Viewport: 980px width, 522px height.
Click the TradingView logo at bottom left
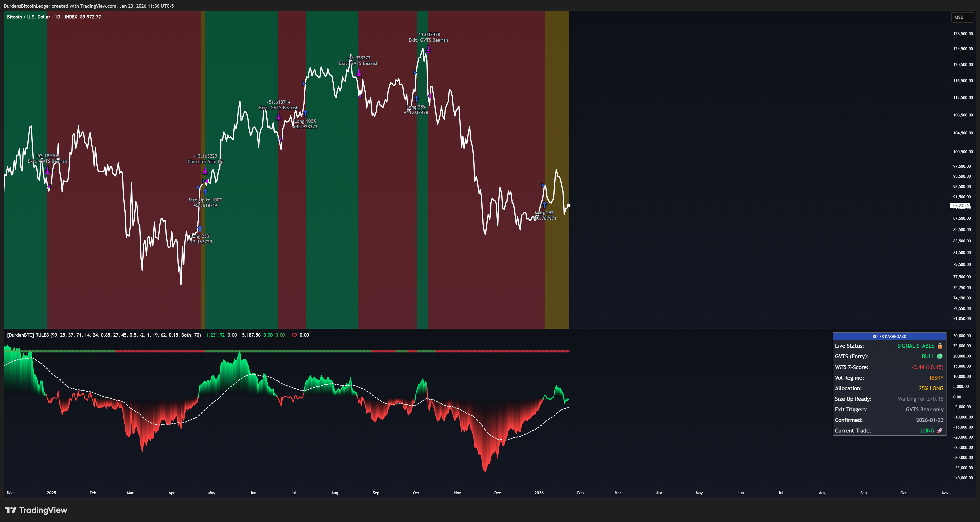(x=36, y=510)
